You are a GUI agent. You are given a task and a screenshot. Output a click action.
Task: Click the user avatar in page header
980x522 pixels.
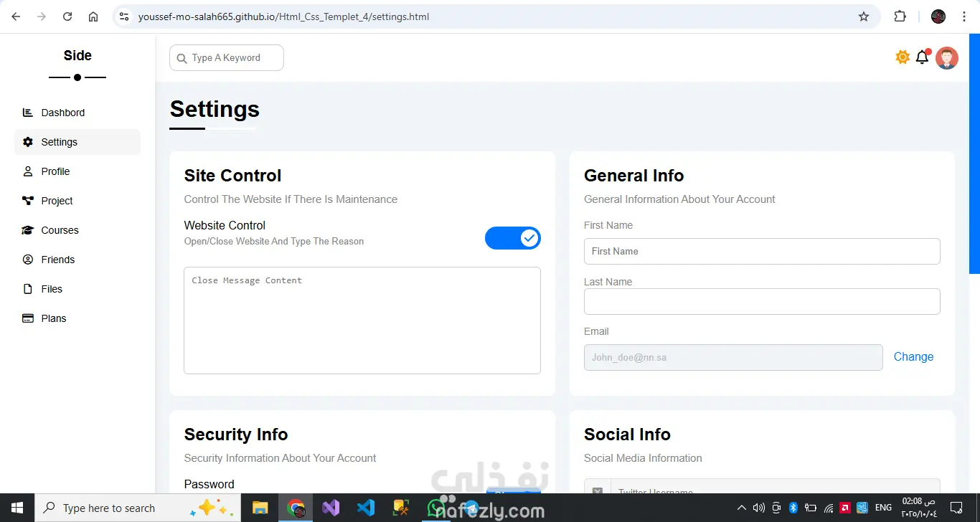coord(947,58)
